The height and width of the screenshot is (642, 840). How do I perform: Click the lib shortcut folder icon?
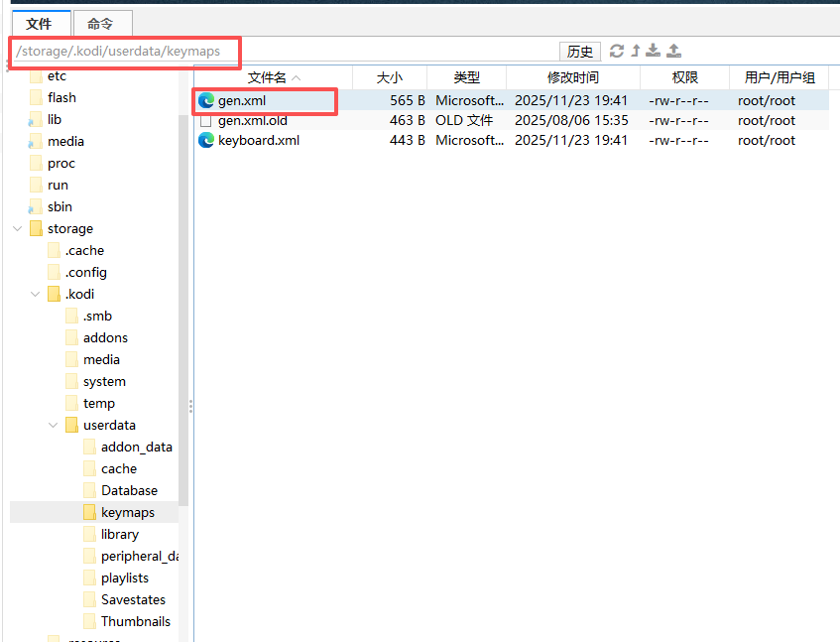click(x=37, y=119)
